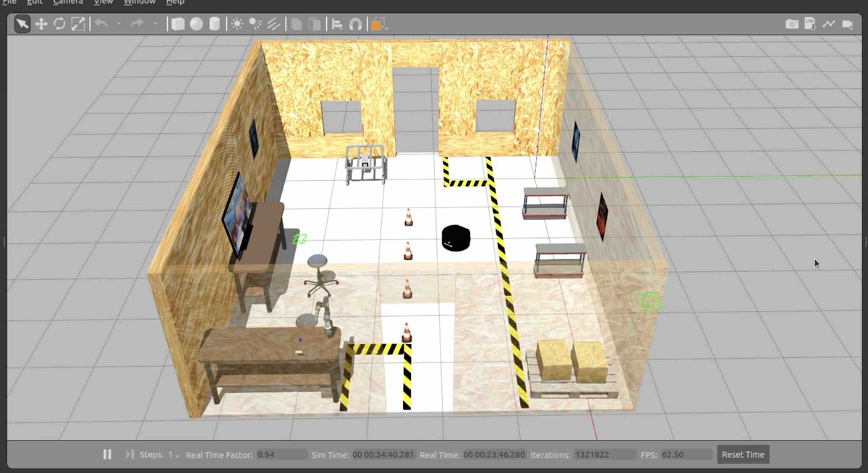
Task: Open the plotting utility
Action: (828, 23)
